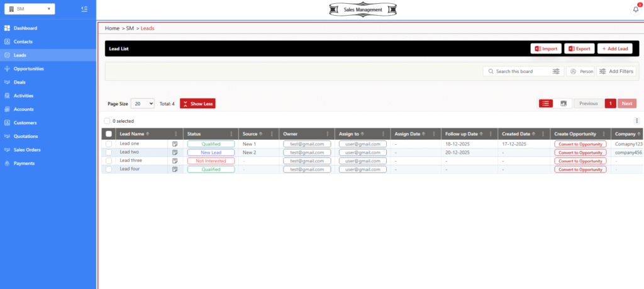Convert Lead one to Opportunity
This screenshot has height=289, width=644.
click(580, 144)
